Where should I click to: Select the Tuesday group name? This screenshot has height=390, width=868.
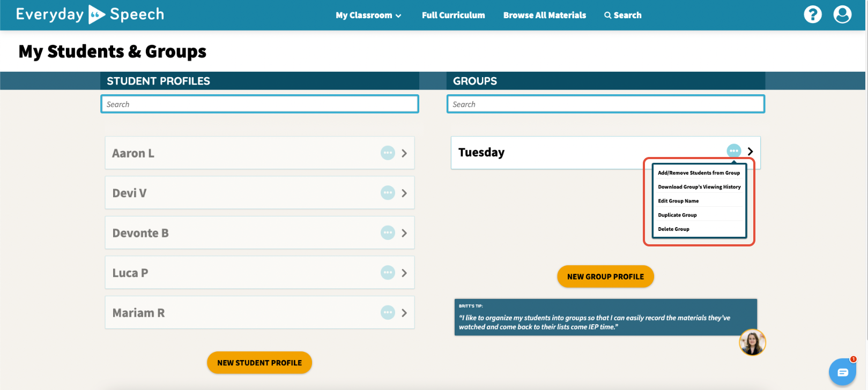tap(481, 152)
